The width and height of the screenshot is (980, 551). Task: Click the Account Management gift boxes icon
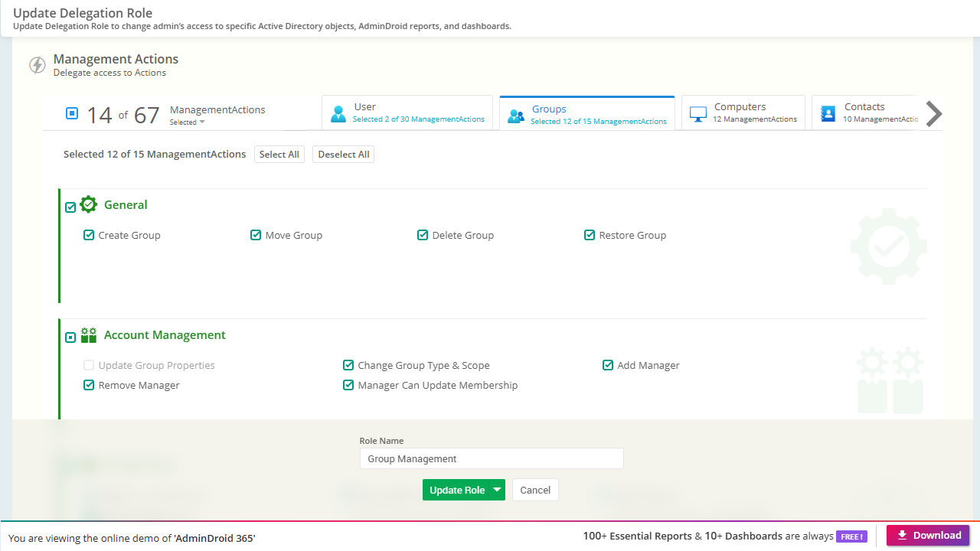click(x=89, y=334)
